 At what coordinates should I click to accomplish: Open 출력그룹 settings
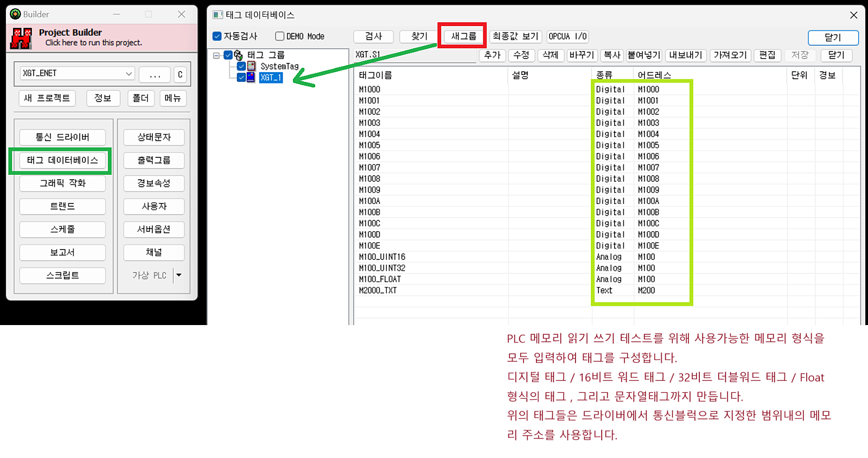click(x=154, y=161)
